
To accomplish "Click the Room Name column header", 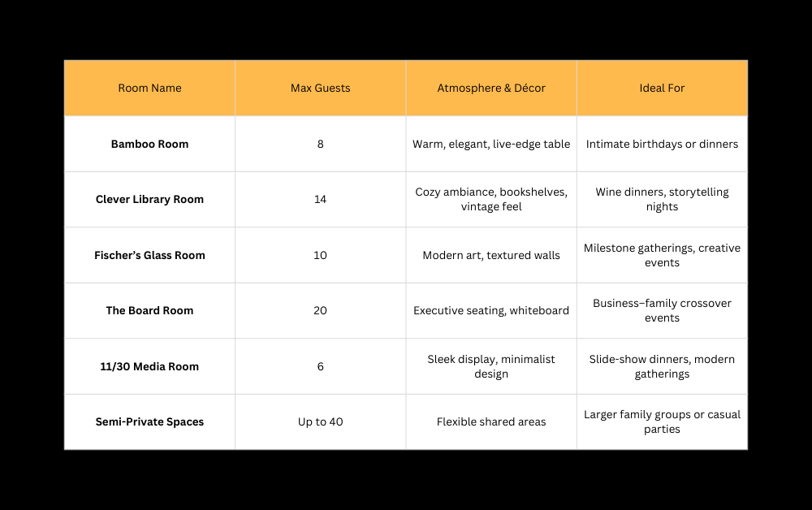I will (149, 88).
